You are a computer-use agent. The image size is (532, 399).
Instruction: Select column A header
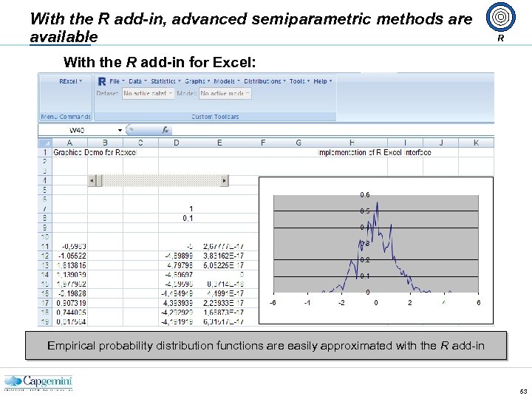click(x=69, y=143)
